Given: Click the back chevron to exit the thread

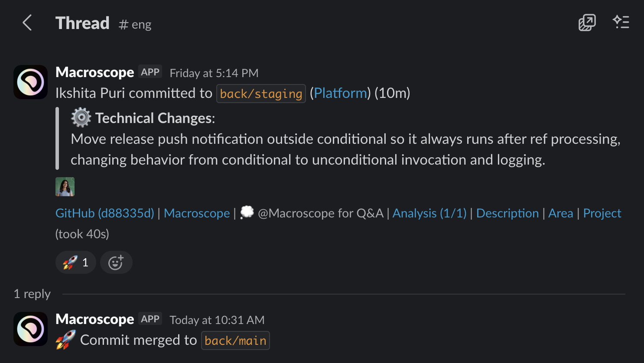Looking at the screenshot, I should click(x=27, y=23).
